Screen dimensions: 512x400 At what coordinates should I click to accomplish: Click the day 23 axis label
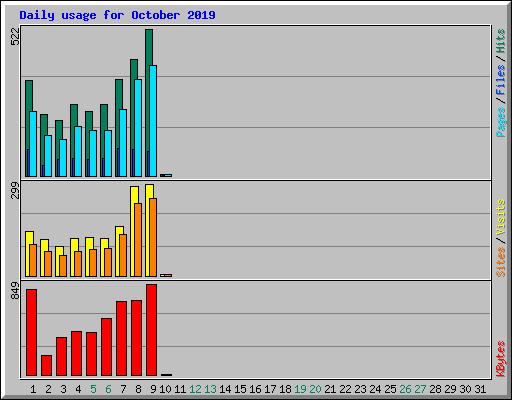tap(360, 389)
